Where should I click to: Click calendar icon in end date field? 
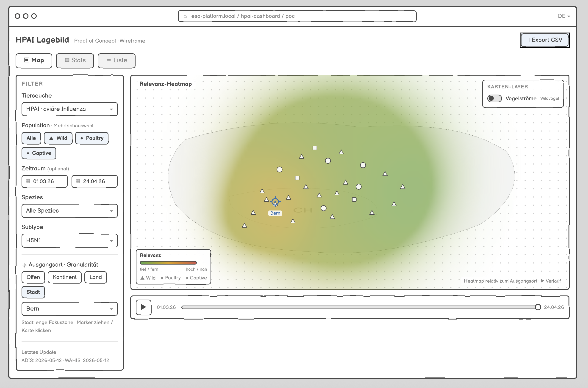pos(78,181)
